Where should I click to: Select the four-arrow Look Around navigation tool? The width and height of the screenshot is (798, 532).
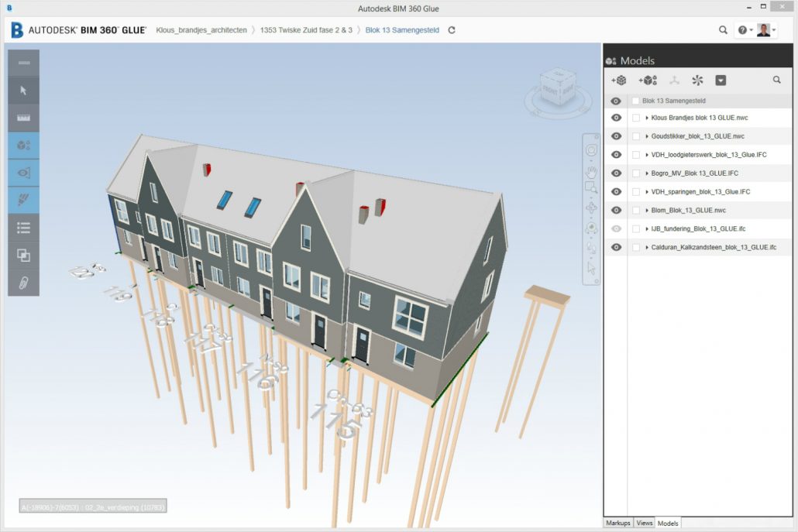[591, 208]
